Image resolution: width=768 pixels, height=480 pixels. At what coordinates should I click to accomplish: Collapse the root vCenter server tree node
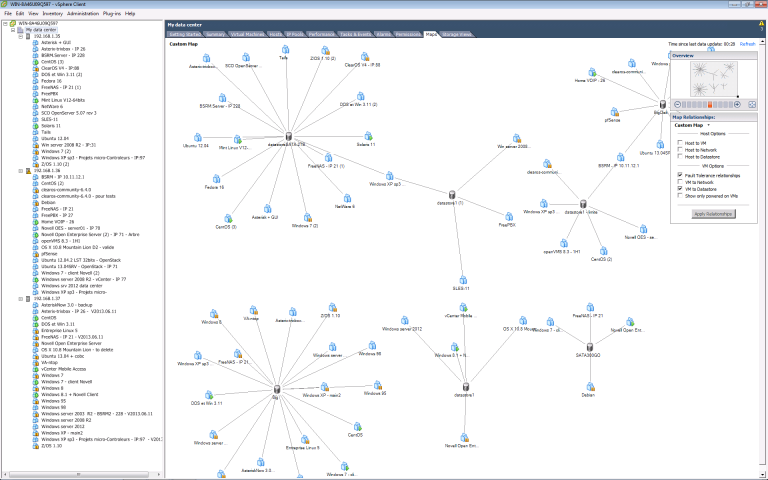coord(5,24)
